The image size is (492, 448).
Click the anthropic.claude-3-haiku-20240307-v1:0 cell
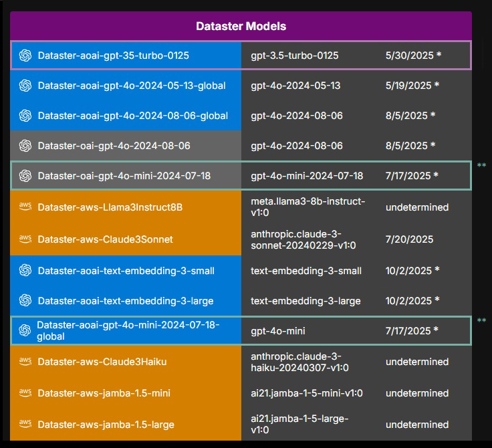[299, 362]
